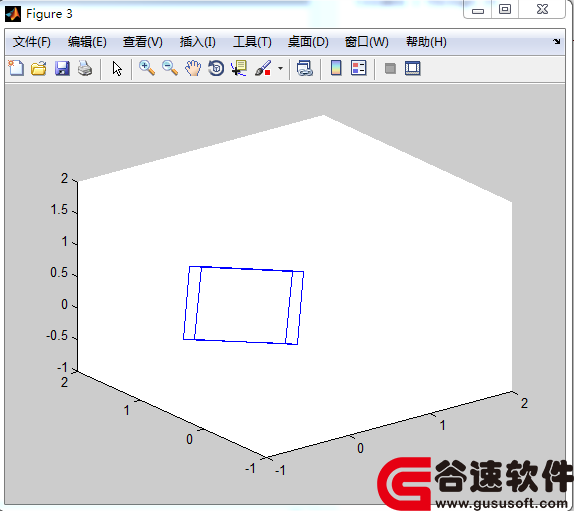The height and width of the screenshot is (511, 574).
Task: Expand the brush color dropdown arrow
Action: (x=280, y=68)
